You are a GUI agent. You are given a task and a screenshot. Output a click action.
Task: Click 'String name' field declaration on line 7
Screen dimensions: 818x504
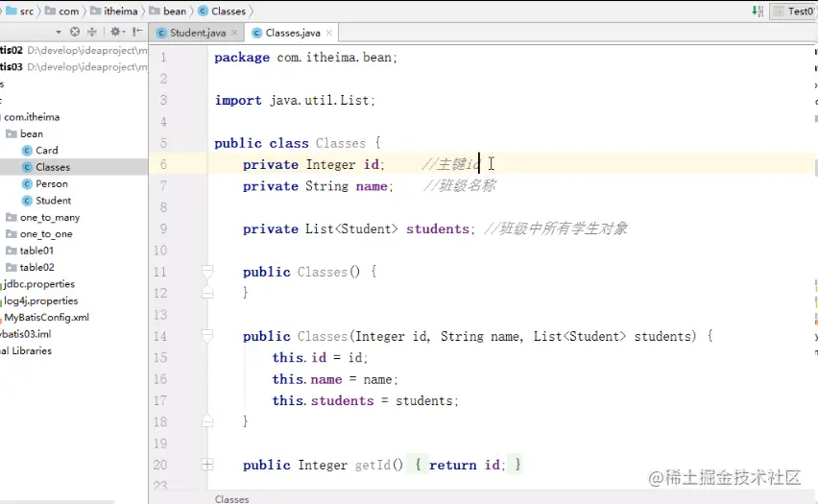pos(347,186)
